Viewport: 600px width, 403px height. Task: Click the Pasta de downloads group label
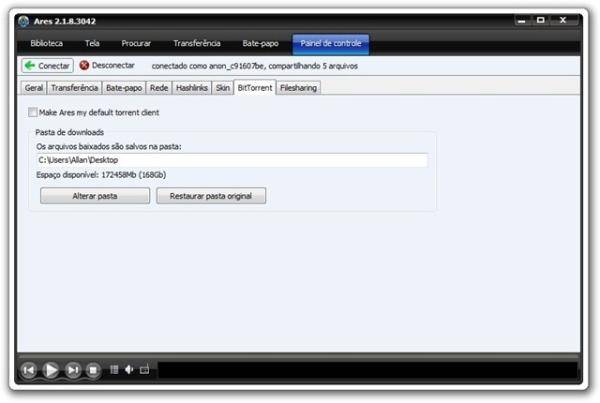(x=69, y=132)
